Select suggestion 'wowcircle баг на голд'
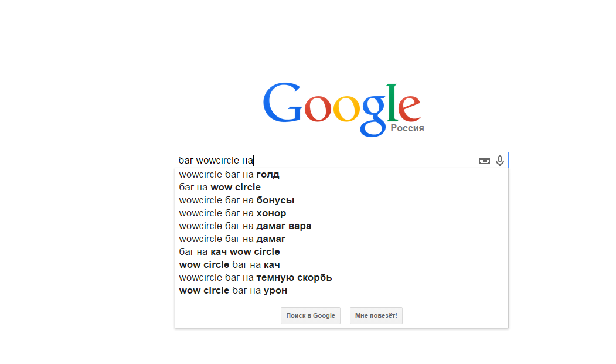 [x=341, y=174]
